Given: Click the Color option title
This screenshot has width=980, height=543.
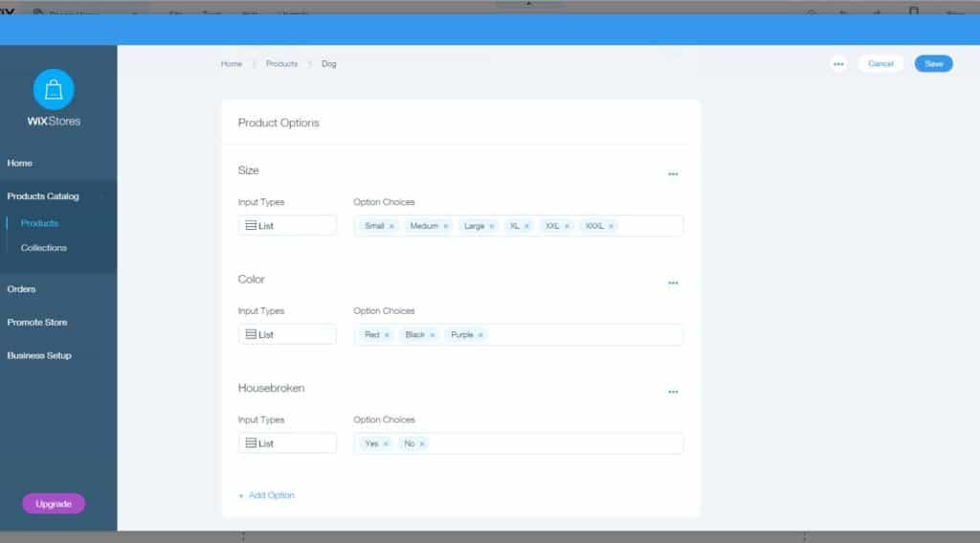Looking at the screenshot, I should [x=252, y=279].
